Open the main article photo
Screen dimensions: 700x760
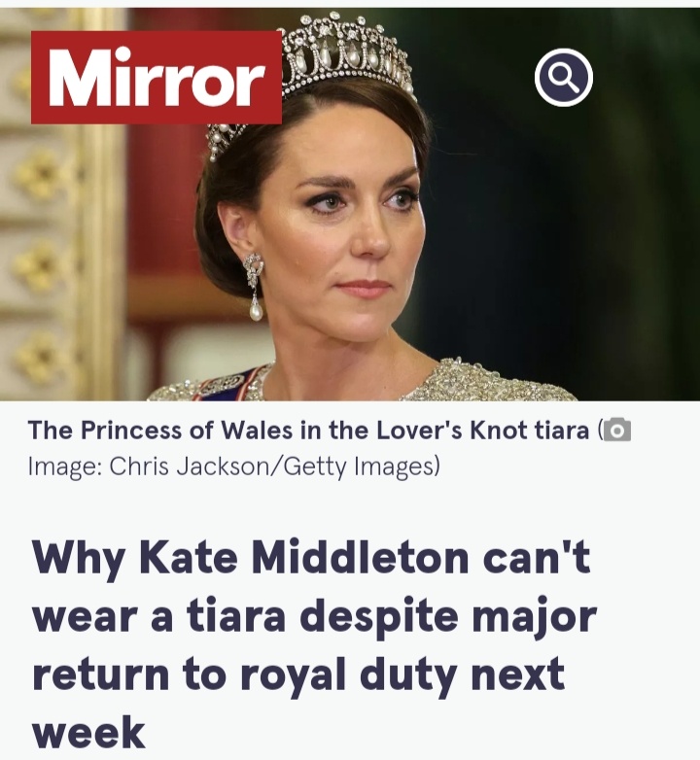[x=350, y=204]
